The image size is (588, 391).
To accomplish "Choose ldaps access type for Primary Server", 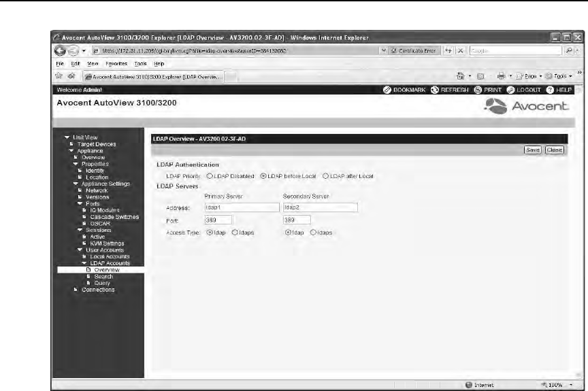I will click(235, 232).
